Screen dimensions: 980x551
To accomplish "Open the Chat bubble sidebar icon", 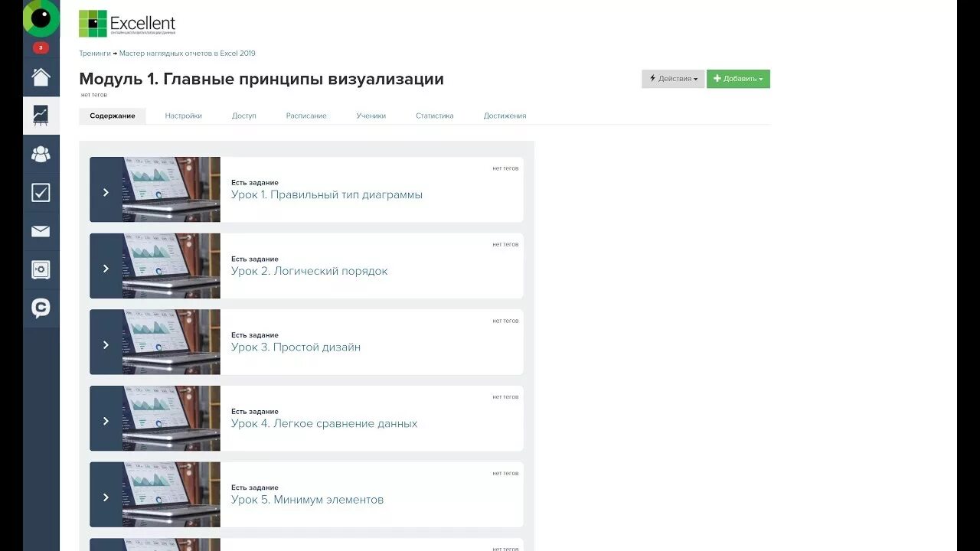I will pos(41,308).
